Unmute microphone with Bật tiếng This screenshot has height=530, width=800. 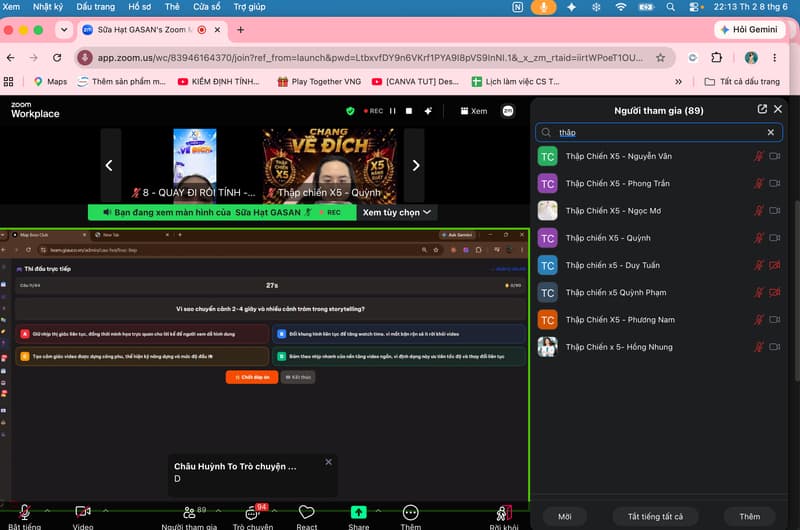(x=24, y=517)
